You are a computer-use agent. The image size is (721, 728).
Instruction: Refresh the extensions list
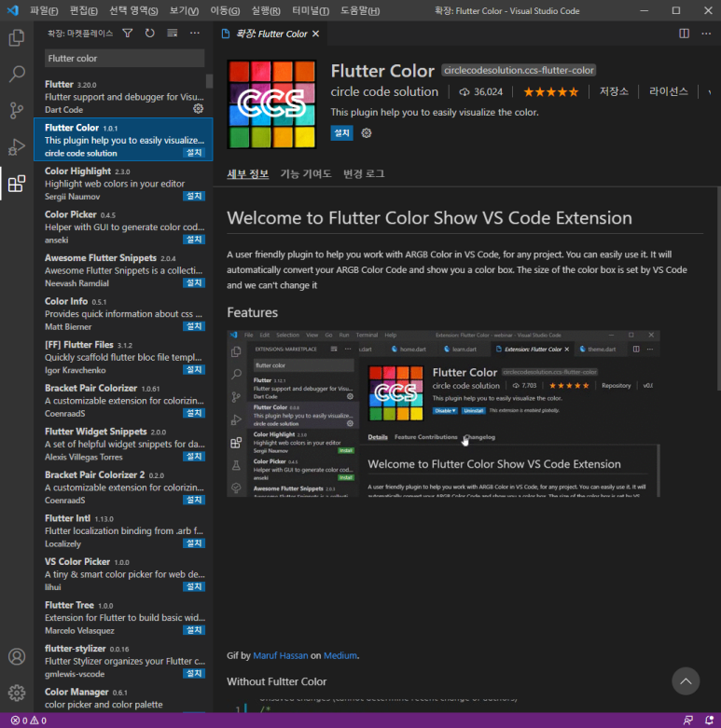click(149, 34)
